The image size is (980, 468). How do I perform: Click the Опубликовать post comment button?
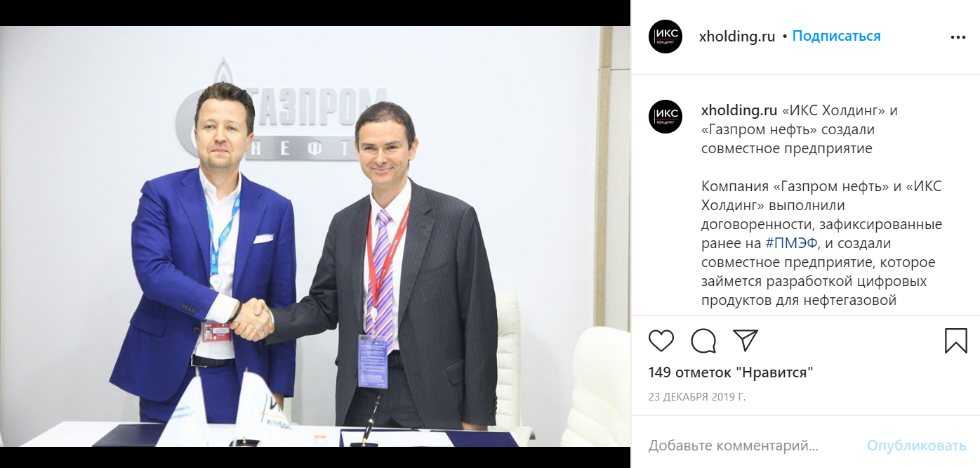[917, 446]
